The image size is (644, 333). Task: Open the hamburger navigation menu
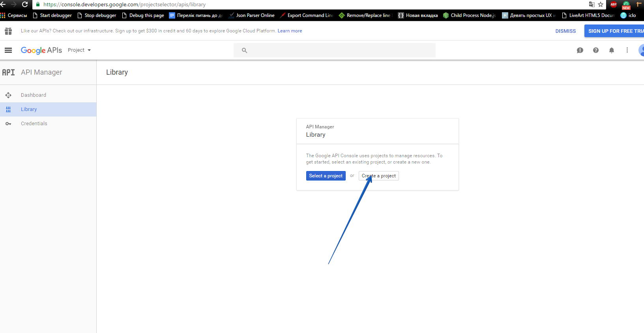(8, 50)
